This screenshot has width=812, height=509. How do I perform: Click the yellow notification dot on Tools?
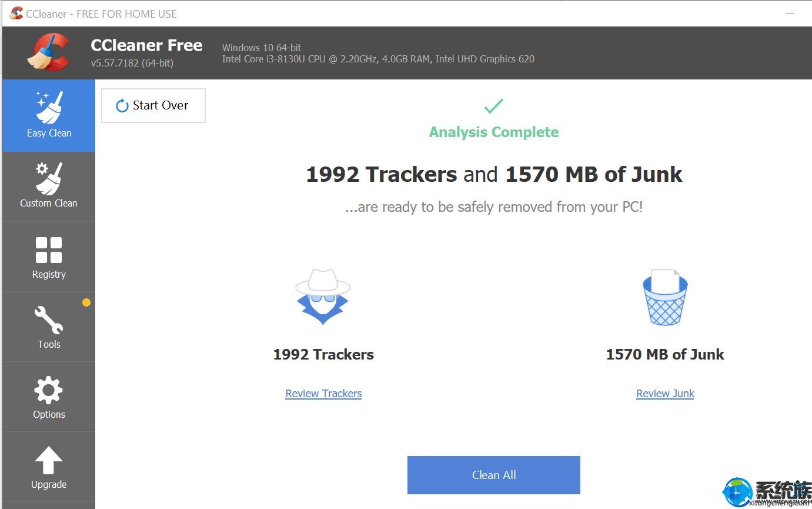(86, 302)
